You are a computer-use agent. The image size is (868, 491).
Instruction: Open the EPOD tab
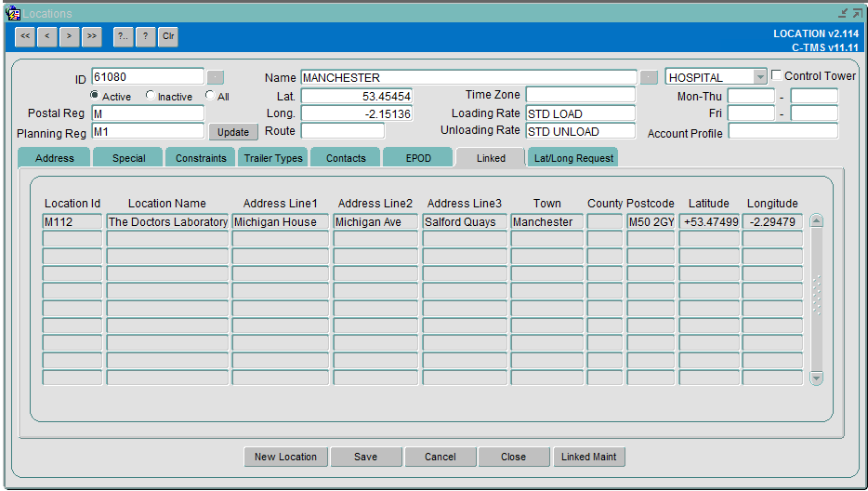point(418,158)
